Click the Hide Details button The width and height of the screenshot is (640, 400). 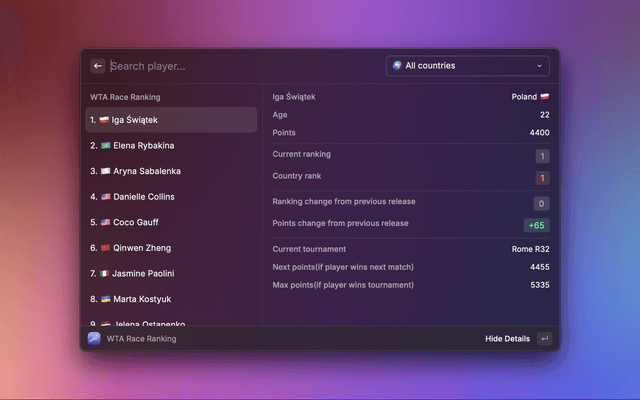[507, 339]
